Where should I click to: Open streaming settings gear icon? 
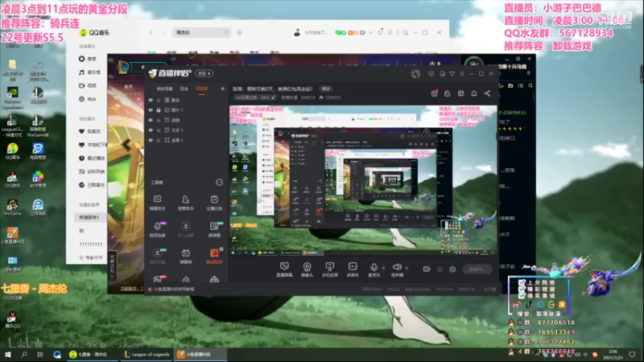tap(452, 269)
